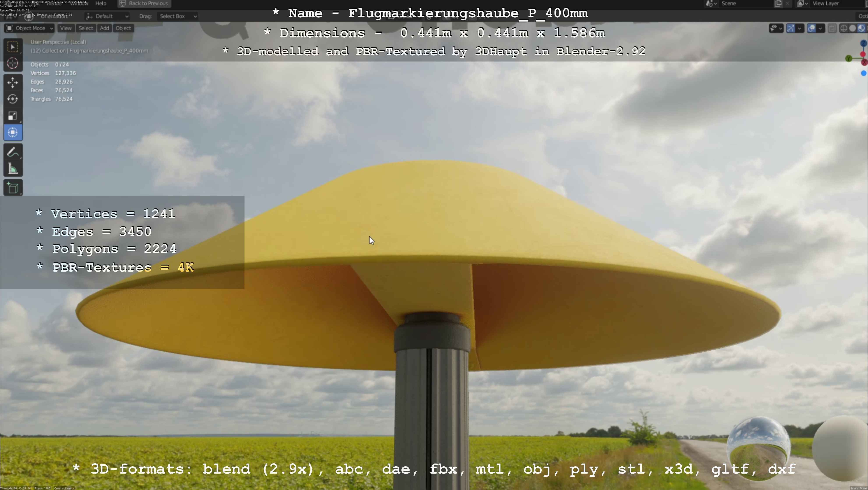Image resolution: width=868 pixels, height=490 pixels.
Task: Click the viewport object visibility eye icon
Action: (774, 28)
